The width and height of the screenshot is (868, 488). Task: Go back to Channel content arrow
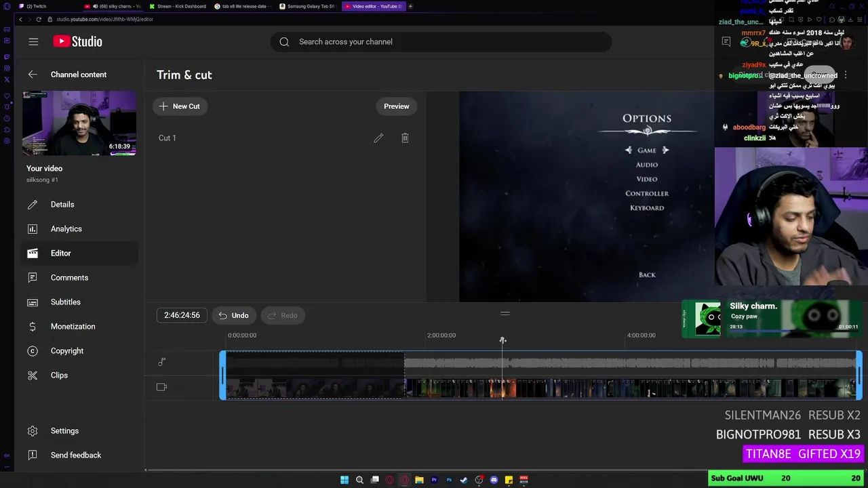[33, 75]
